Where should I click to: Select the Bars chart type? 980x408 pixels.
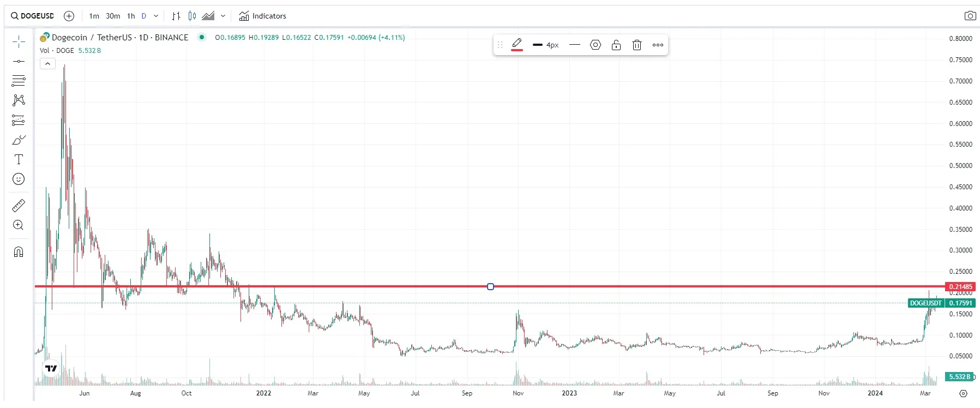point(176,16)
